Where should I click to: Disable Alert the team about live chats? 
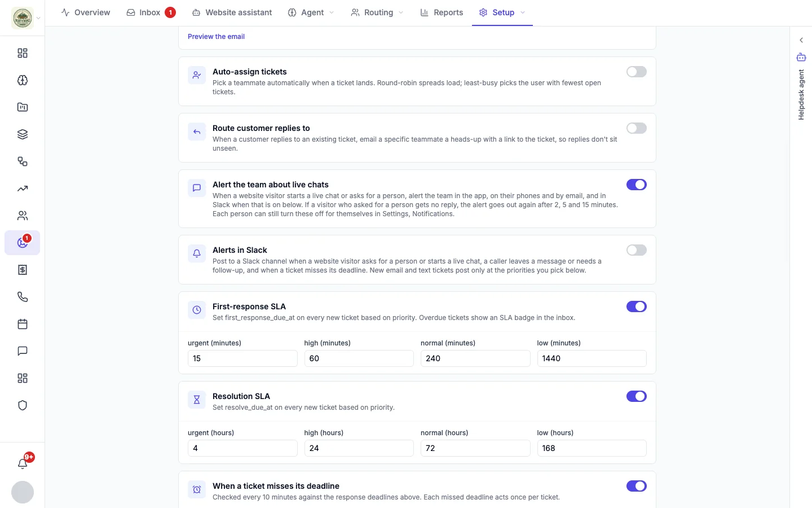click(x=637, y=185)
